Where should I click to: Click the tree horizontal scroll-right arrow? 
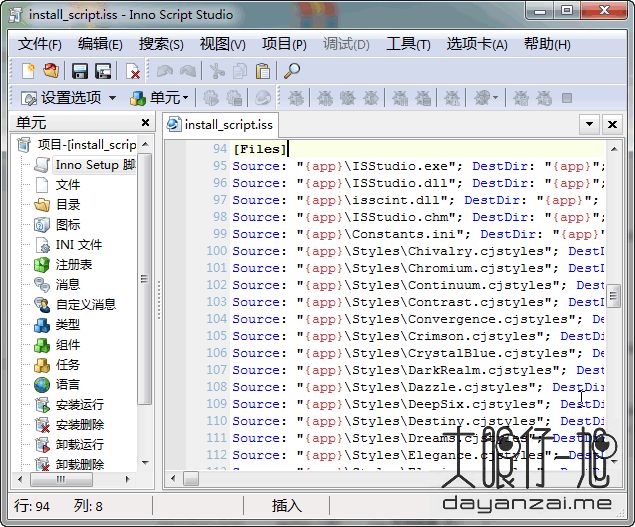(x=128, y=479)
